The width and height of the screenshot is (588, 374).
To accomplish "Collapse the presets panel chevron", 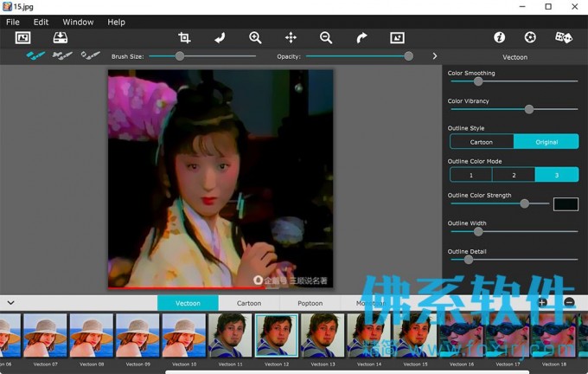I will coord(10,303).
